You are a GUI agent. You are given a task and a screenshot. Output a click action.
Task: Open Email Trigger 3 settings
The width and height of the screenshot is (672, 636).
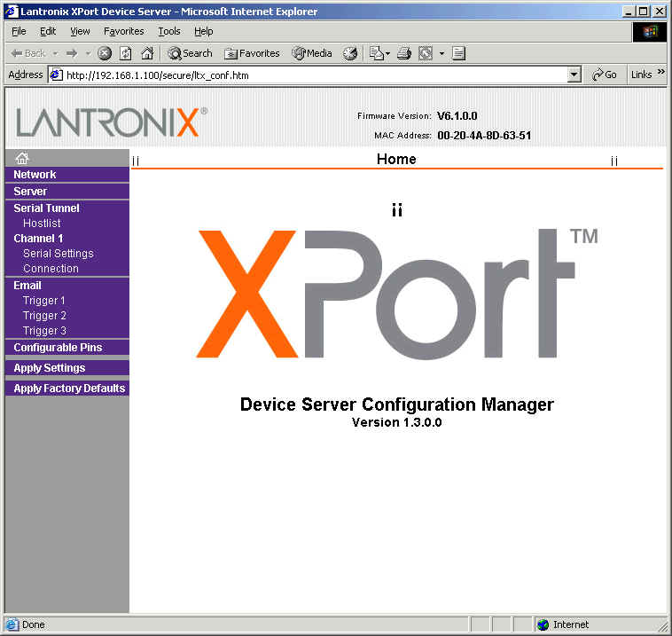click(x=44, y=331)
